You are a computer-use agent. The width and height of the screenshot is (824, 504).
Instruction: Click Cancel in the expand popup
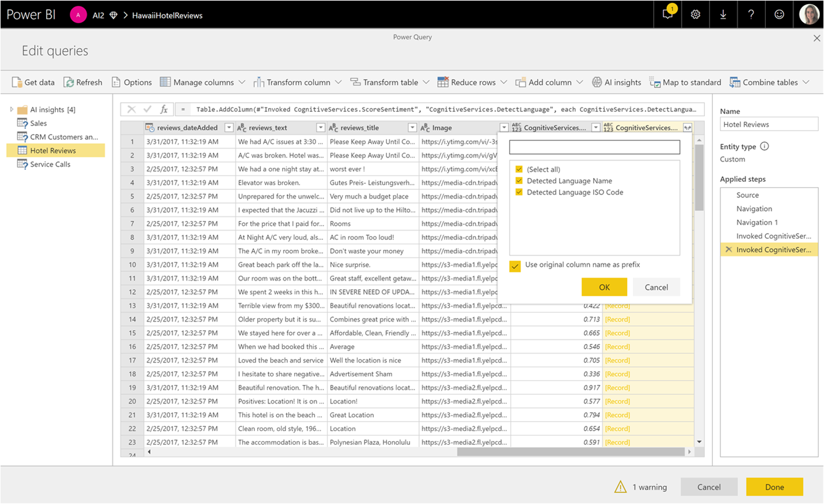click(x=656, y=287)
